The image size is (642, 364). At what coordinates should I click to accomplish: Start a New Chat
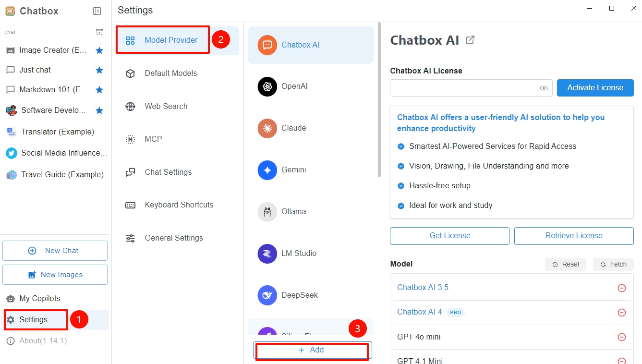click(x=55, y=251)
